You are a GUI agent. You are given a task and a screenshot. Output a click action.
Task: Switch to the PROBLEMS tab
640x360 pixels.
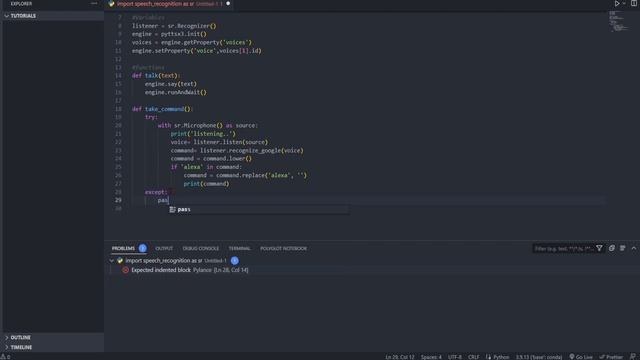coord(123,248)
